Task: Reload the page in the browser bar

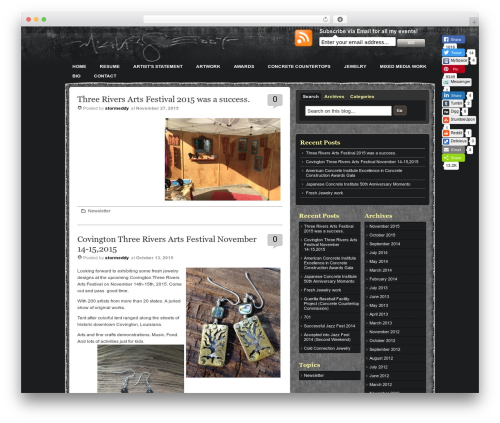Action: 325,19
